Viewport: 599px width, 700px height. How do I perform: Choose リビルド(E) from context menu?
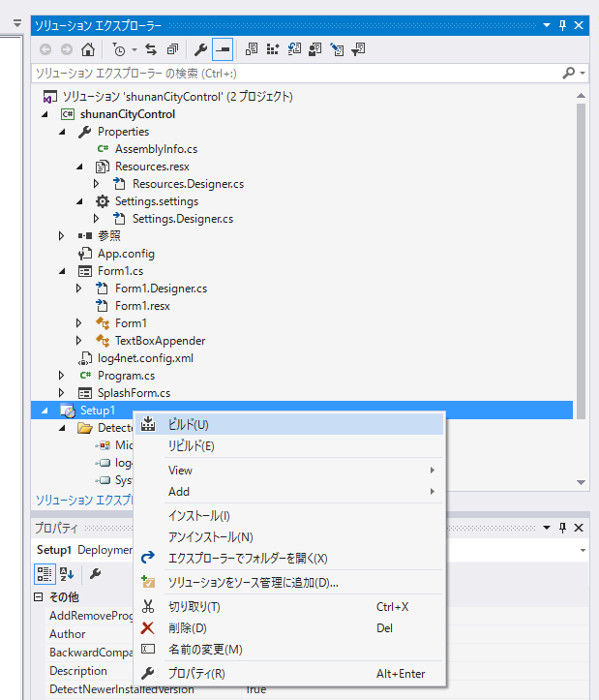[x=289, y=446]
